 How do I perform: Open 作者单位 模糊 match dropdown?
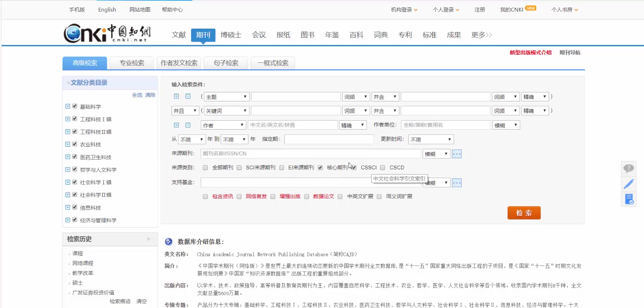506,125
